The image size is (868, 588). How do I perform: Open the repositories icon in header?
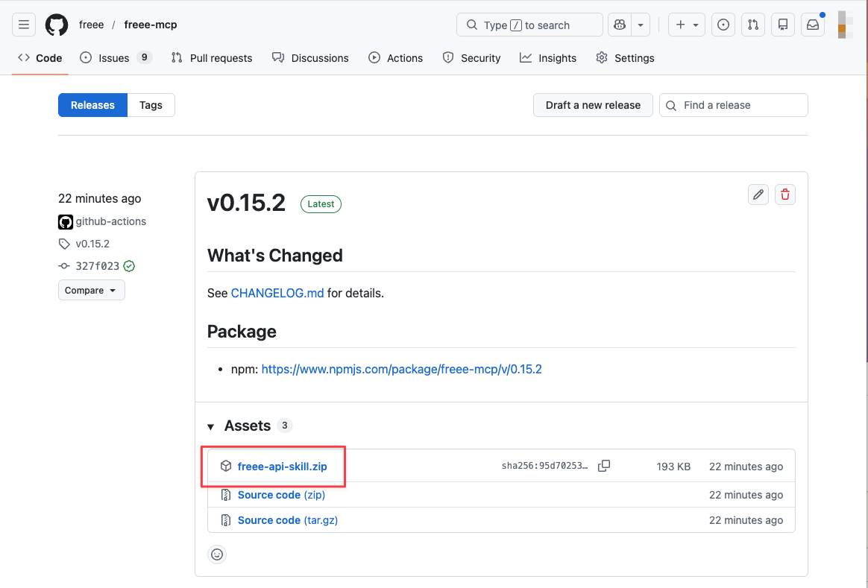(783, 25)
